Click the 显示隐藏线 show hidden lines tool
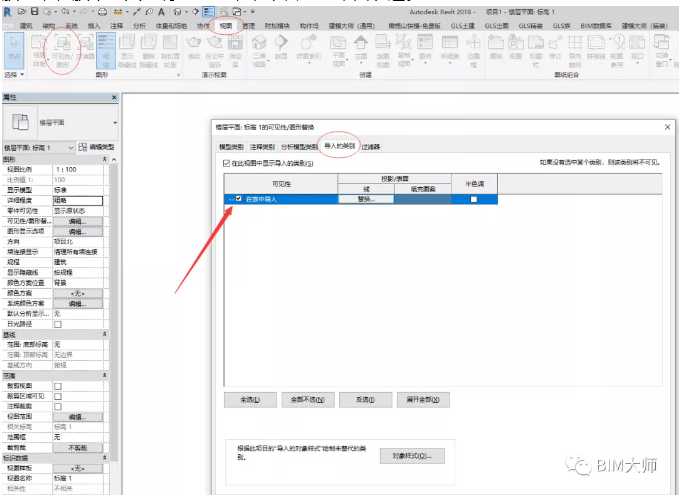 coord(127,51)
